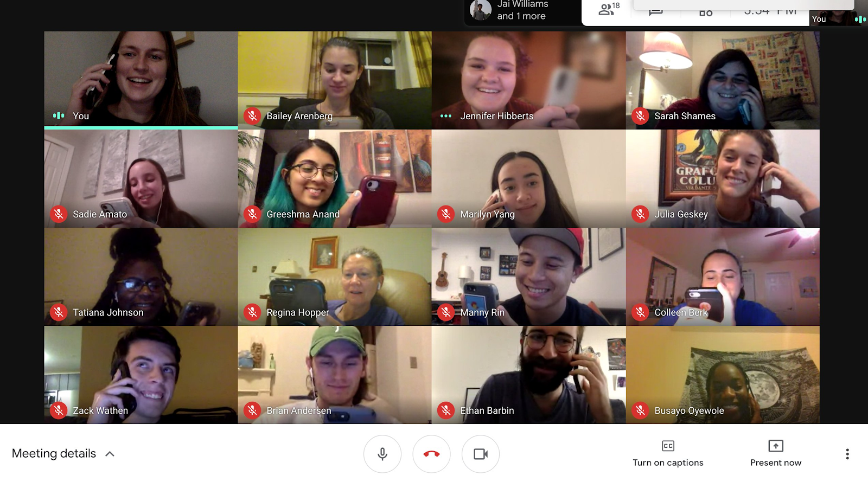
Task: Open the Meeting details panel
Action: [54, 453]
